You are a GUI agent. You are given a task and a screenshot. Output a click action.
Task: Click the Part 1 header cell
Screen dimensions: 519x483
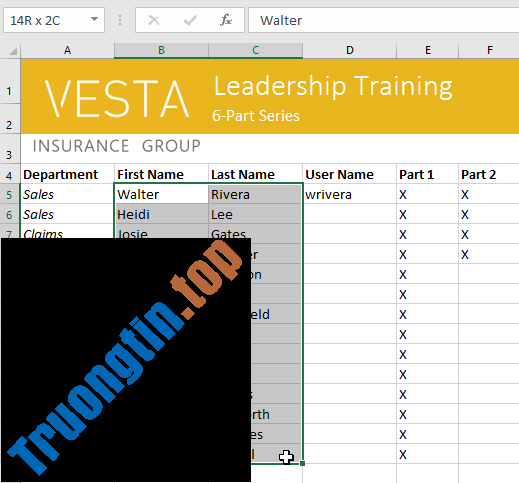pyautogui.click(x=428, y=174)
